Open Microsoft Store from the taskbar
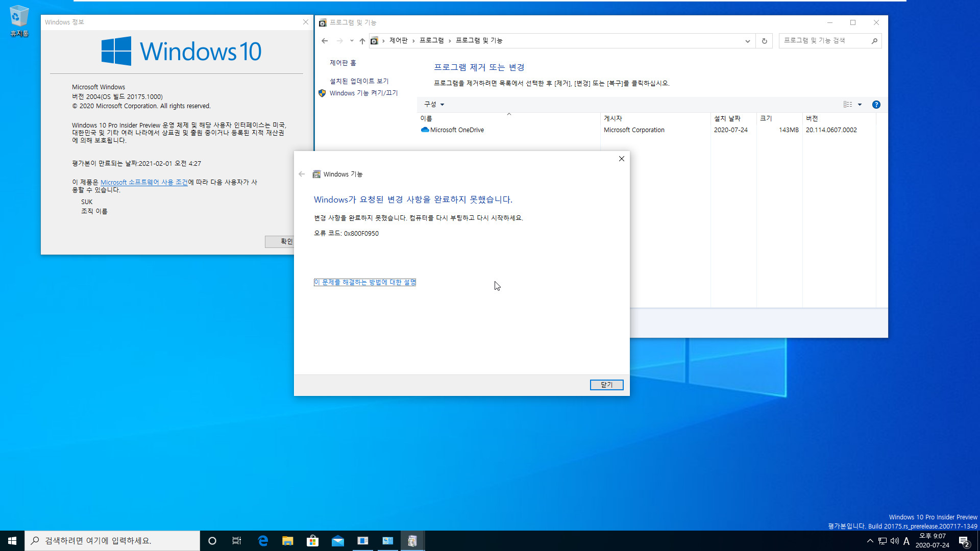Screen dimensions: 980x551 312,541
